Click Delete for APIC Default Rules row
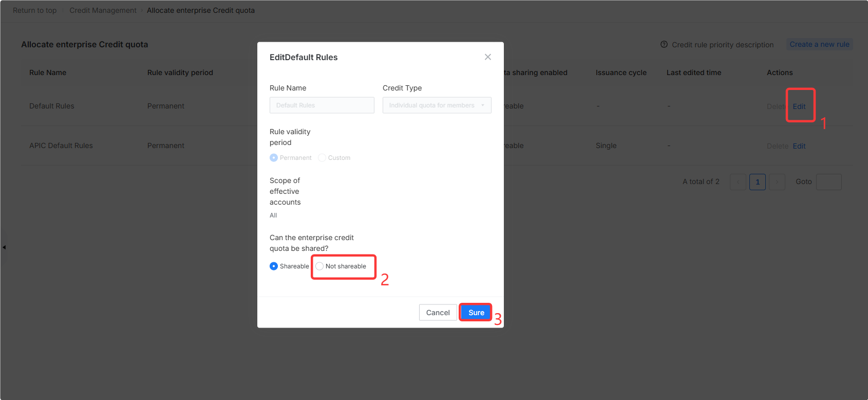 [x=778, y=146]
